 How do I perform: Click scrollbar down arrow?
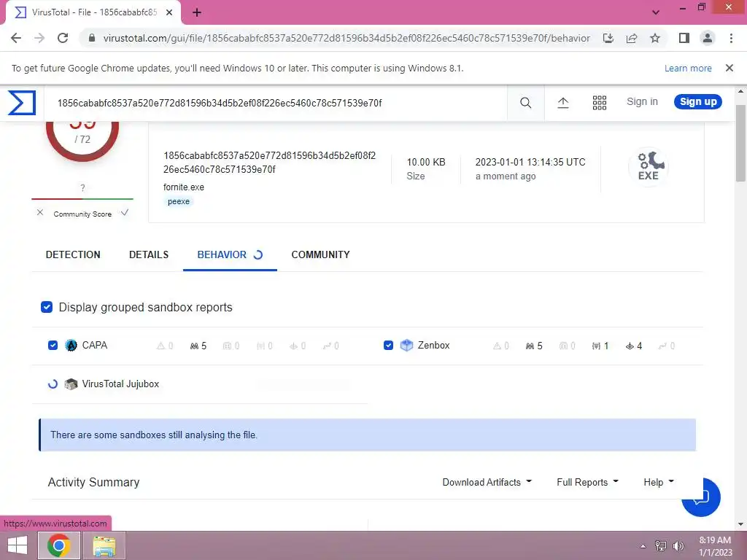point(741,524)
